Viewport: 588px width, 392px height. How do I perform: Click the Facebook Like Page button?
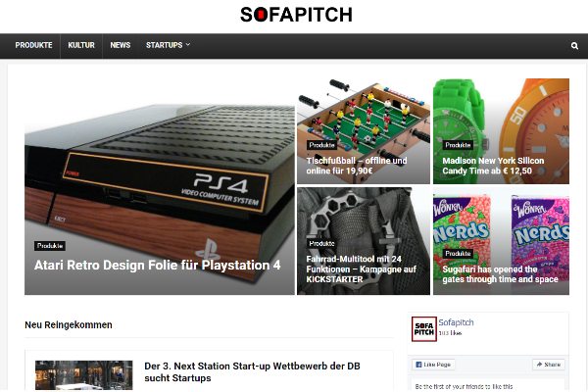(433, 365)
